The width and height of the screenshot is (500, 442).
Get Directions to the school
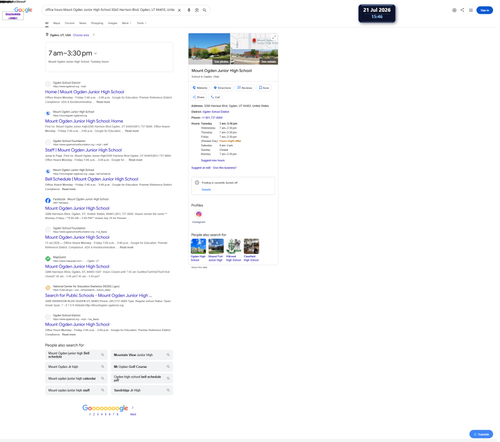click(x=222, y=88)
